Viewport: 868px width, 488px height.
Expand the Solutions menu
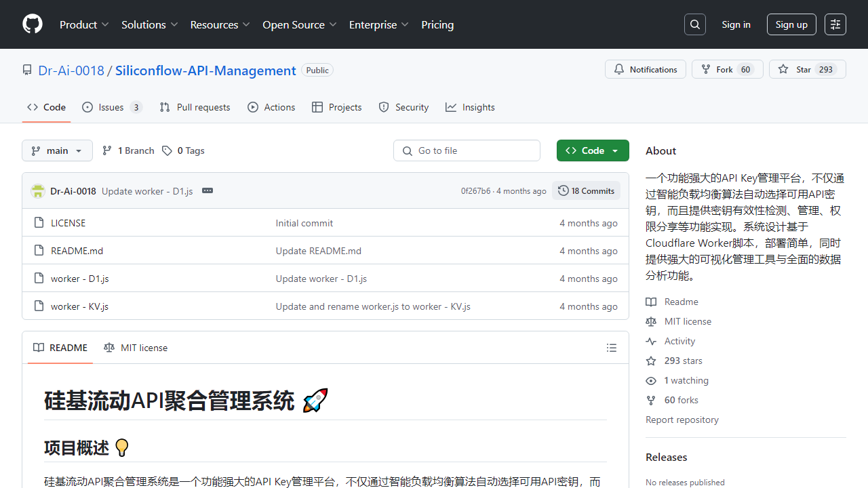pos(150,24)
